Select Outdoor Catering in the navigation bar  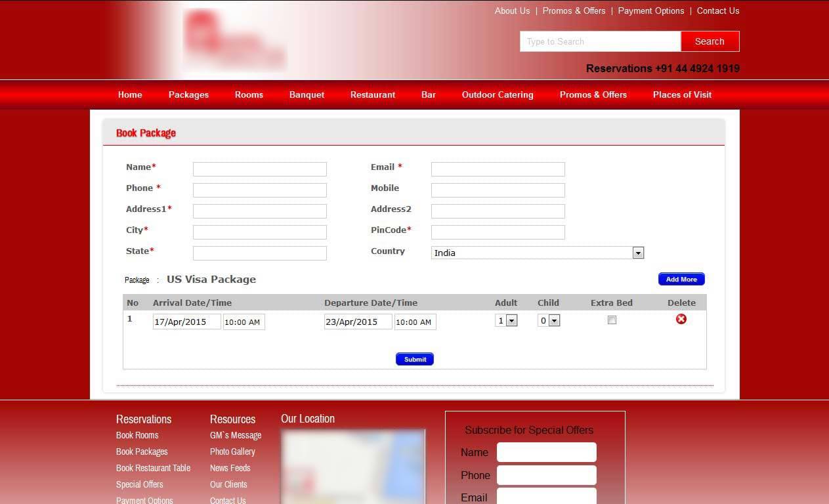497,94
